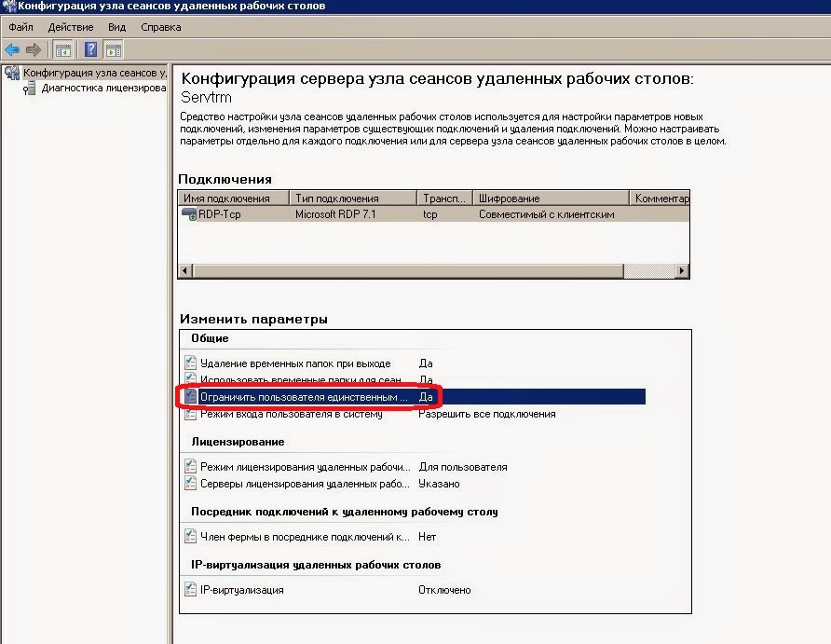Image resolution: width=831 pixels, height=644 pixels.
Task: Open help via the question mark icon
Action: click(x=90, y=49)
